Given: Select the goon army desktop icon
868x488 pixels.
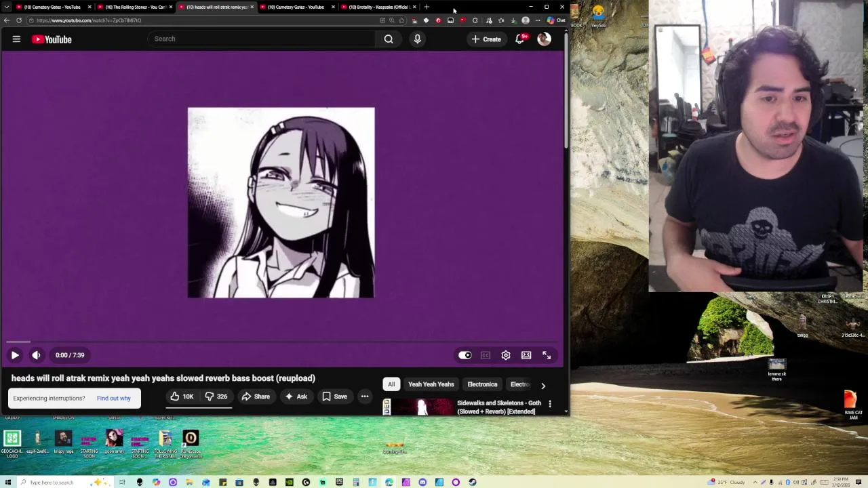Looking at the screenshot, I should coord(114,443).
